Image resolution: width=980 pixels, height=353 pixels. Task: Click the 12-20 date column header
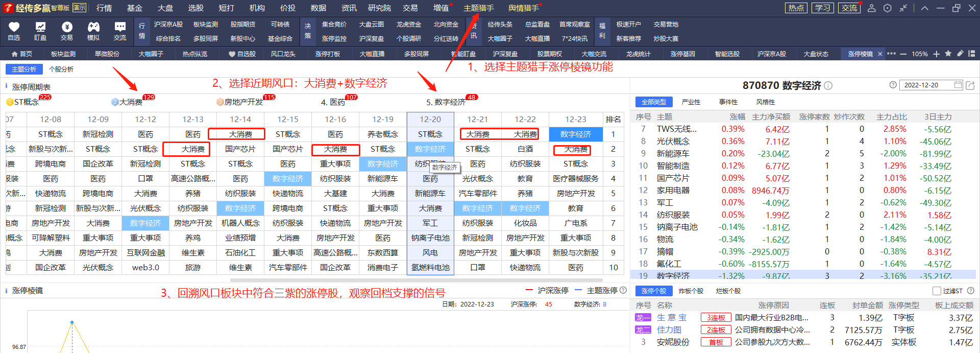[x=430, y=119]
